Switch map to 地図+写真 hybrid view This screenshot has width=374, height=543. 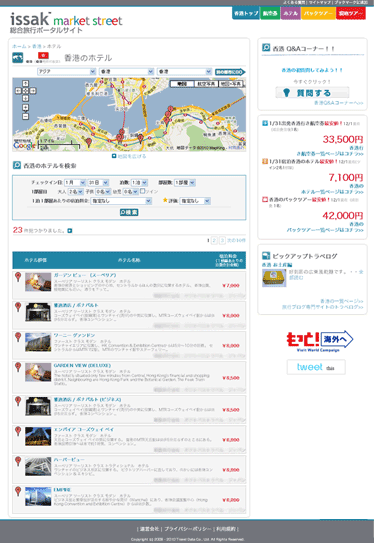point(231,84)
